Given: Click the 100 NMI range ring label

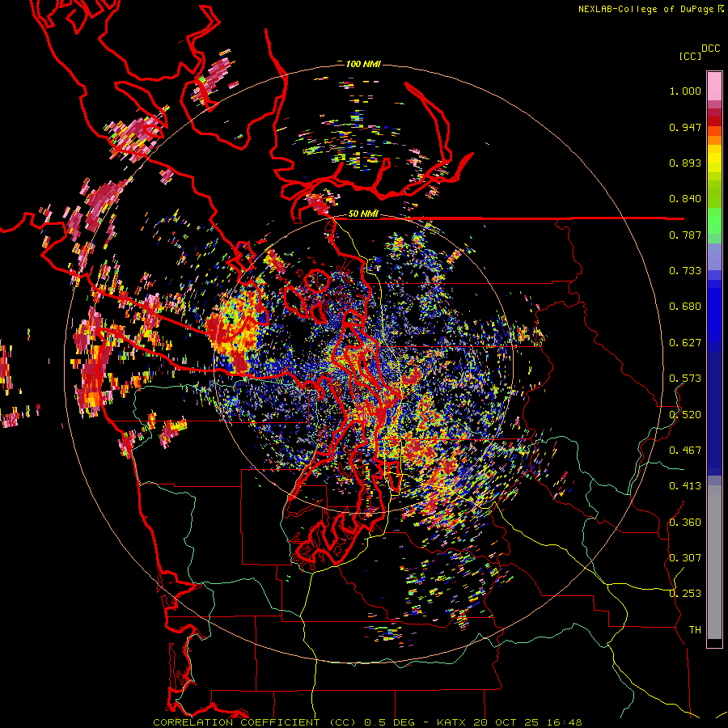Looking at the screenshot, I should click(x=363, y=64).
